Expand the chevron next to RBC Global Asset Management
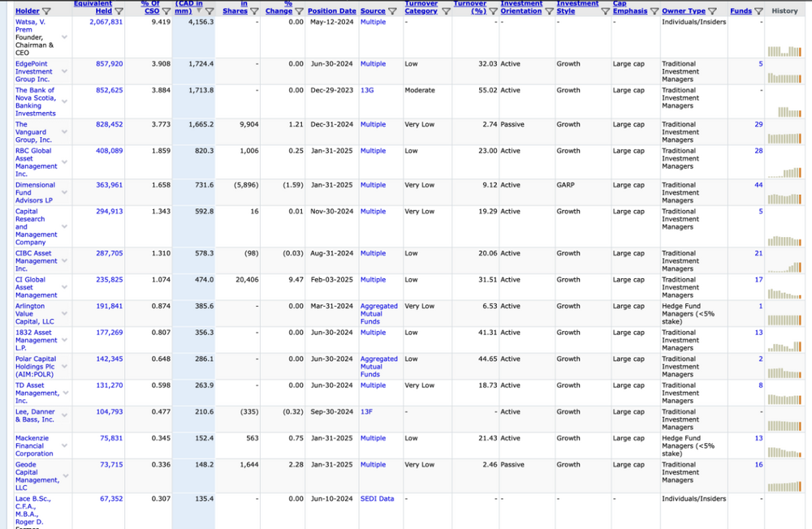The width and height of the screenshot is (812, 529). 64,162
